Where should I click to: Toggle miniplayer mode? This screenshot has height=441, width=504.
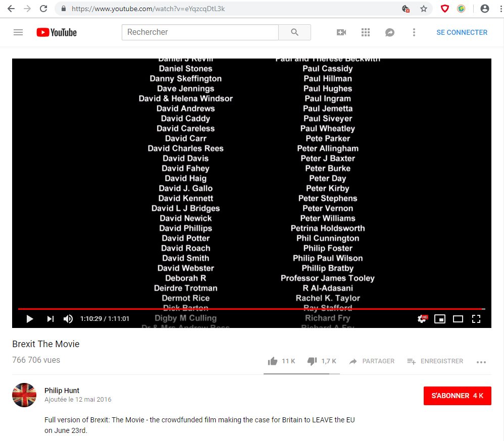pos(440,318)
